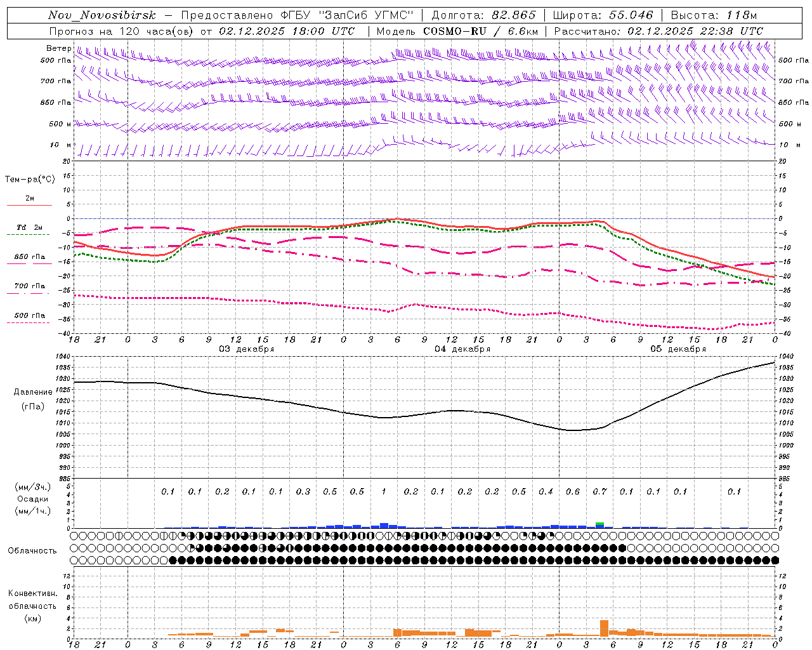Click the 'Осадки' precipitation label
Image resolution: width=812 pixels, height=650 pixels.
point(33,499)
